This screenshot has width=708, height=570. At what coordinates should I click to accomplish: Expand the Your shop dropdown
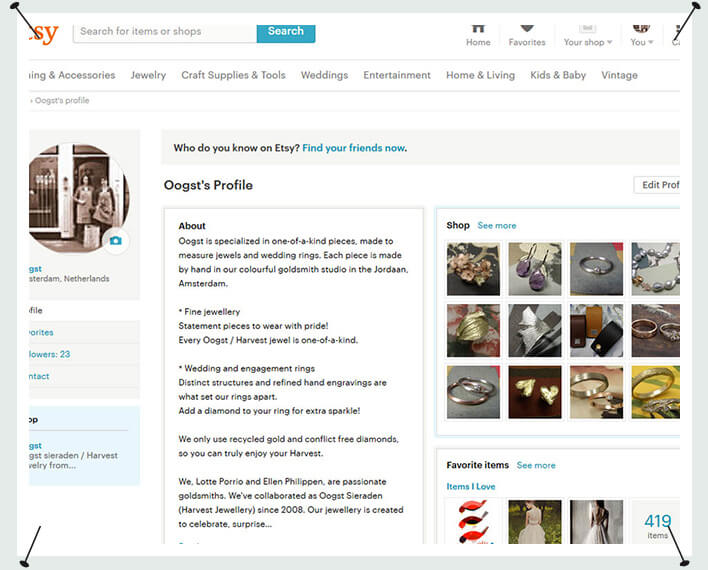pos(588,33)
